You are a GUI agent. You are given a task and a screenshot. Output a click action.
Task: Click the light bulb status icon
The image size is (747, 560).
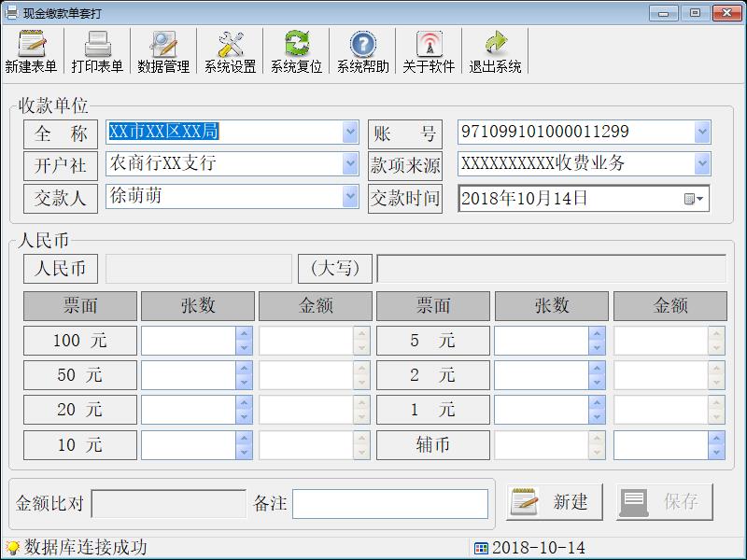[12, 548]
